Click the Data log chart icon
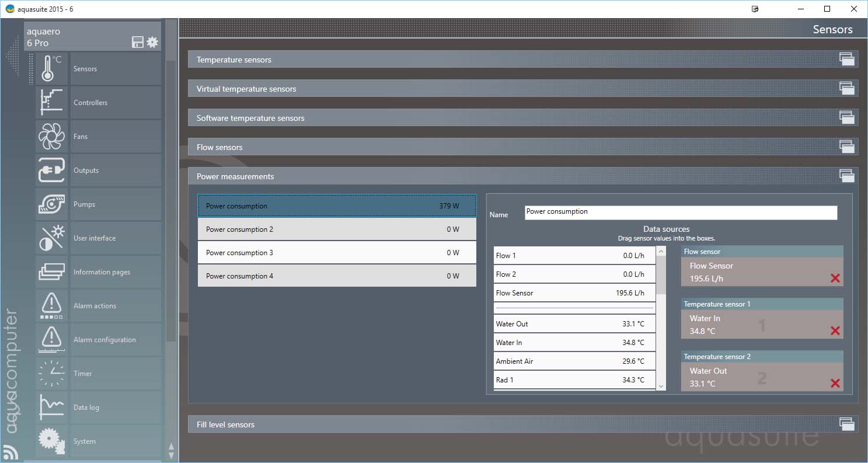The image size is (868, 463). click(51, 408)
